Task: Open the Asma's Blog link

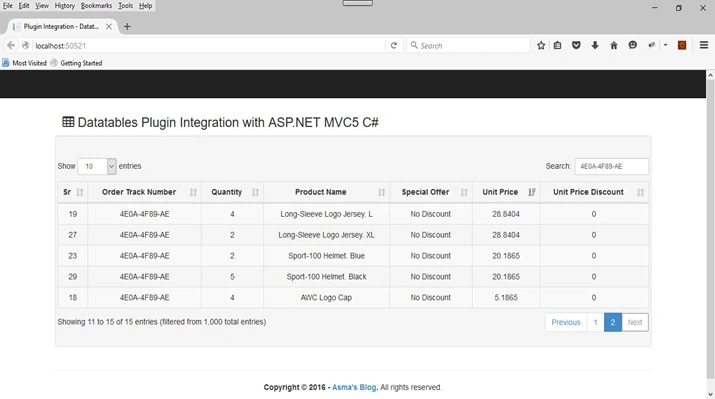Action: tap(354, 387)
